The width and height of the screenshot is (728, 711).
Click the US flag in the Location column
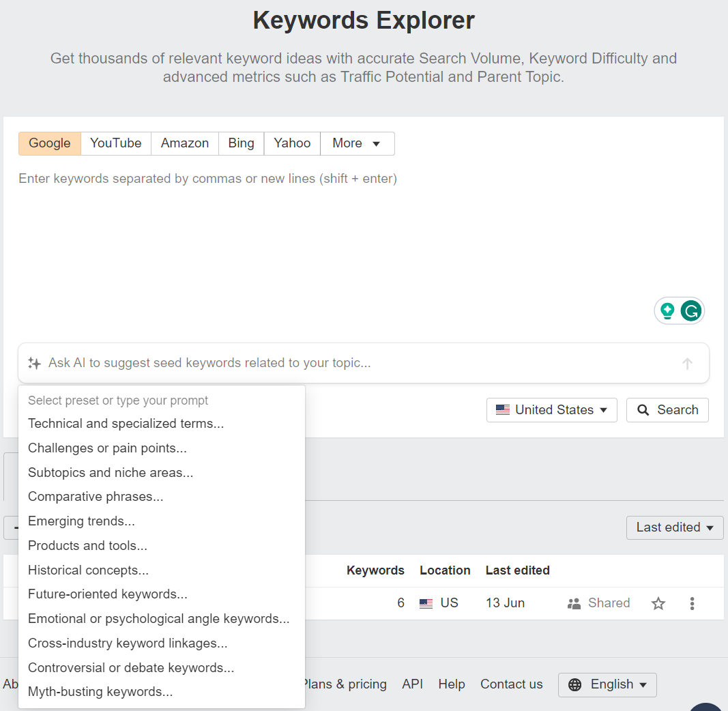point(426,603)
